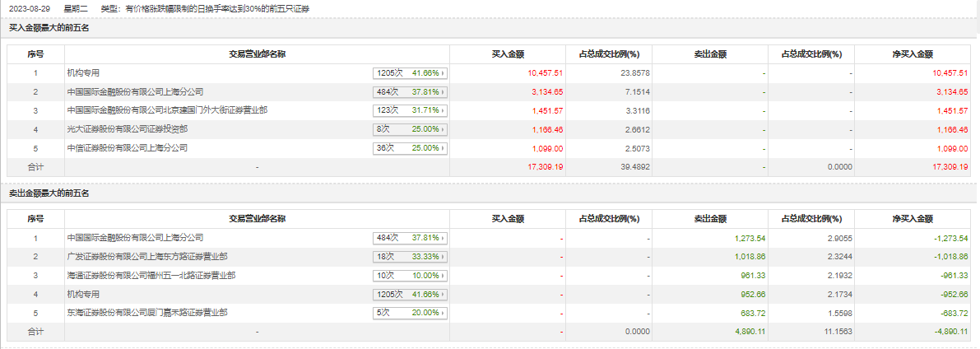980x349 pixels.
Task: Expand the 18次 33.33% badge
Action: click(410, 257)
